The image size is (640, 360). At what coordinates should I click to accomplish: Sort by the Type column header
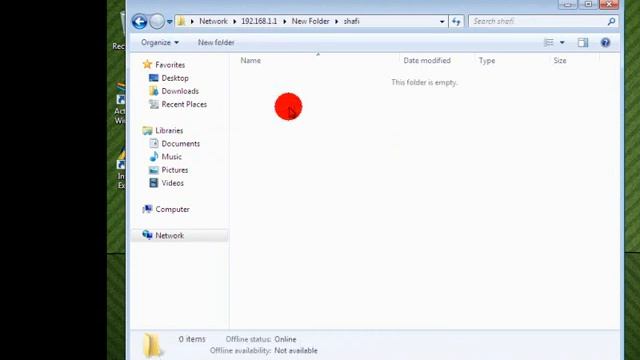[x=487, y=60]
